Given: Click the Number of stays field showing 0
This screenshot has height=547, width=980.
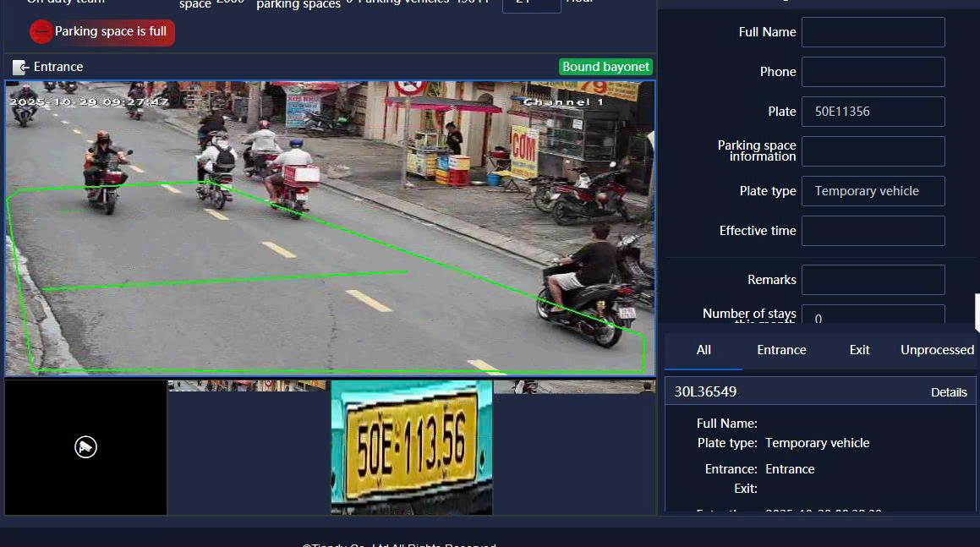Looking at the screenshot, I should 873,319.
